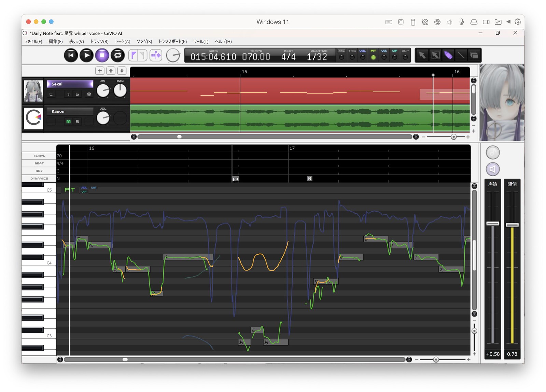
Task: Select the boxed arrow range-select tool
Action: click(435, 55)
